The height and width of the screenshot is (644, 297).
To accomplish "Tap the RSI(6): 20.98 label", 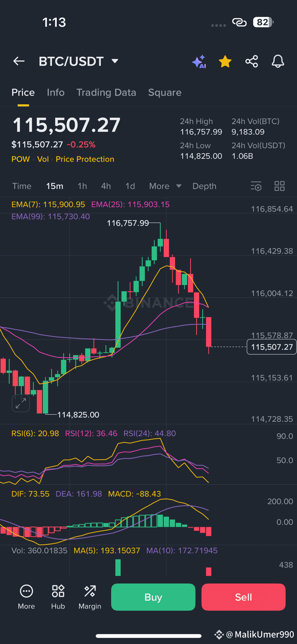I will click(35, 433).
